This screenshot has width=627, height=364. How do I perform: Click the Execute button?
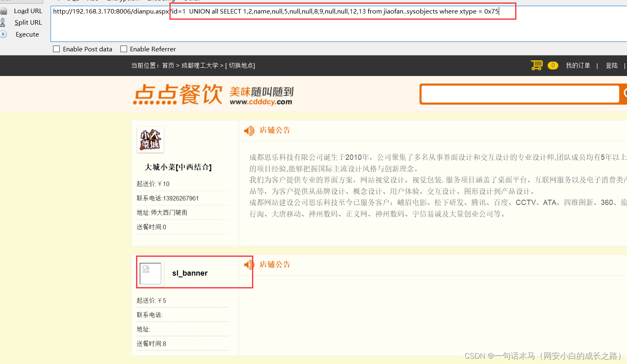tap(27, 35)
